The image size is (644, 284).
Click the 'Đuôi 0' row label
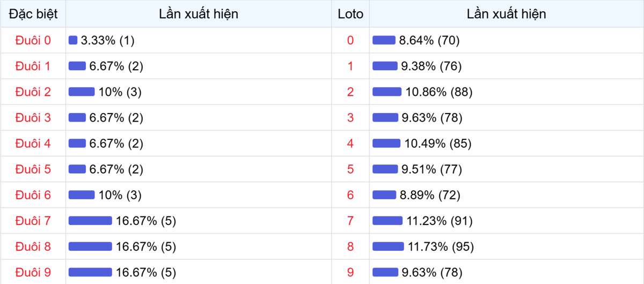pos(33,40)
